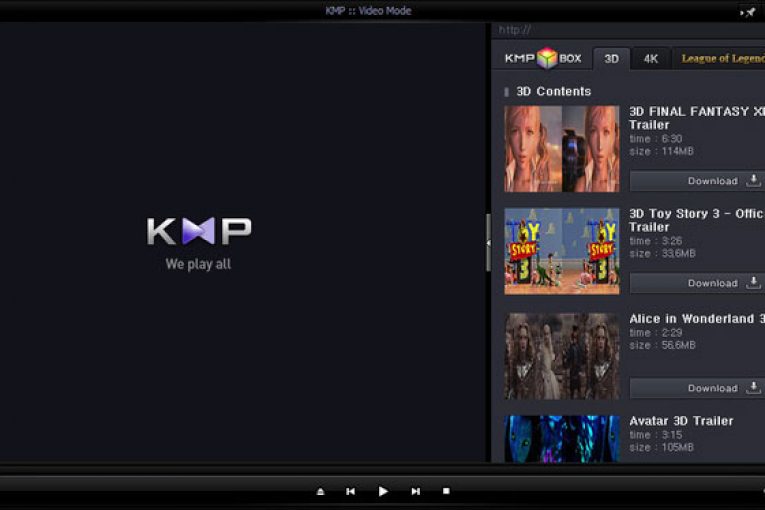This screenshot has width=765, height=510.
Task: Click the 'time : 3:15' text
Action: point(656,435)
